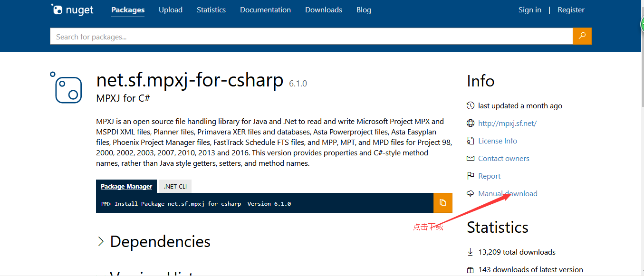Click the package title net.sf.mpxj-for-csharp
Screen dimensions: 644x276
tap(190, 80)
